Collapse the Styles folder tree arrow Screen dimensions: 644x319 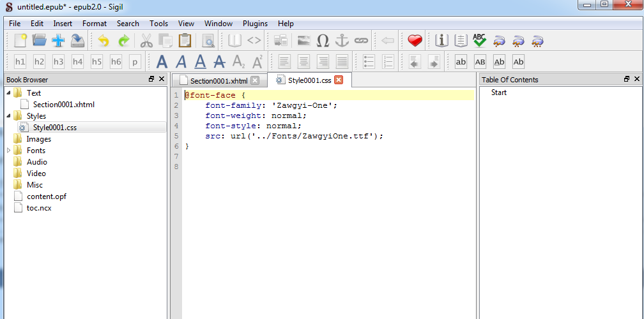[9, 116]
